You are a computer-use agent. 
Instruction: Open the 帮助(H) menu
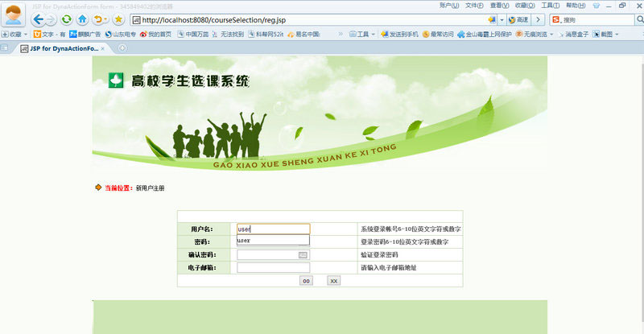click(576, 6)
